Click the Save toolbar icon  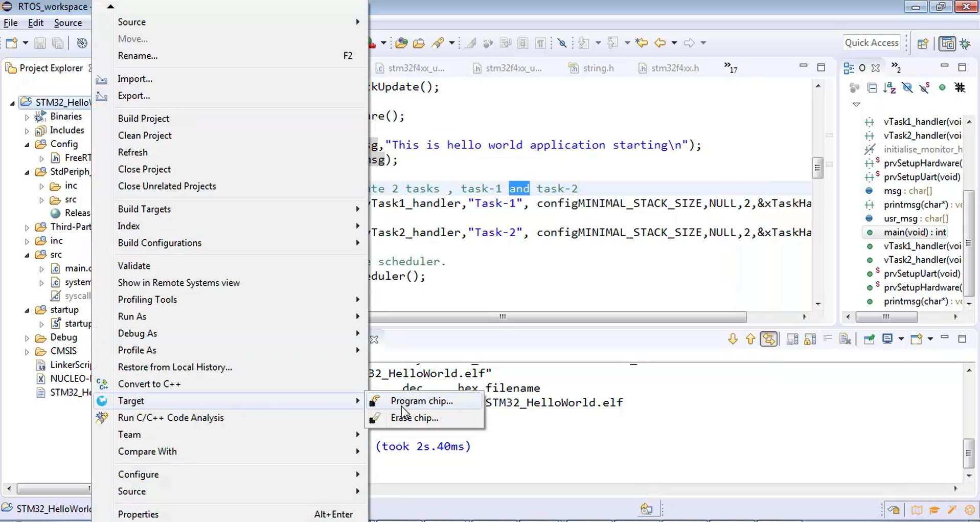[40, 43]
